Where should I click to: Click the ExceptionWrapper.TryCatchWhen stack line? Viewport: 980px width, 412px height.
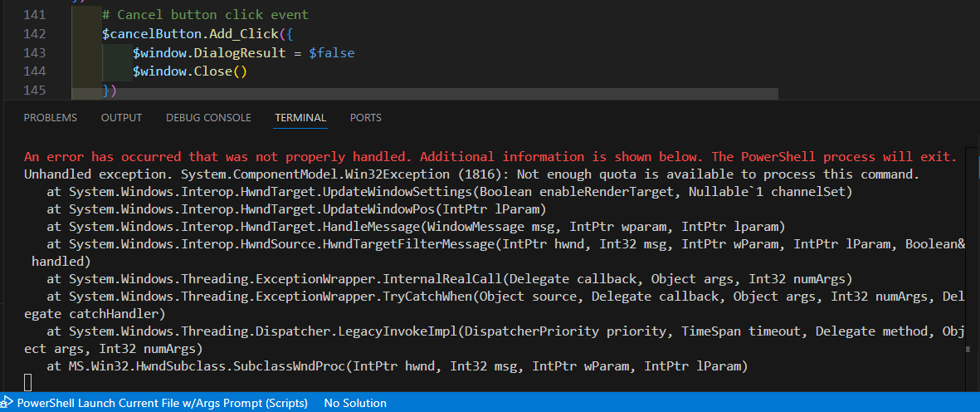click(495, 305)
